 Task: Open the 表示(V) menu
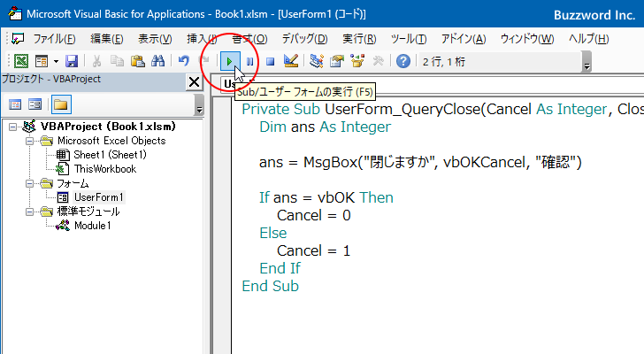pyautogui.click(x=155, y=39)
